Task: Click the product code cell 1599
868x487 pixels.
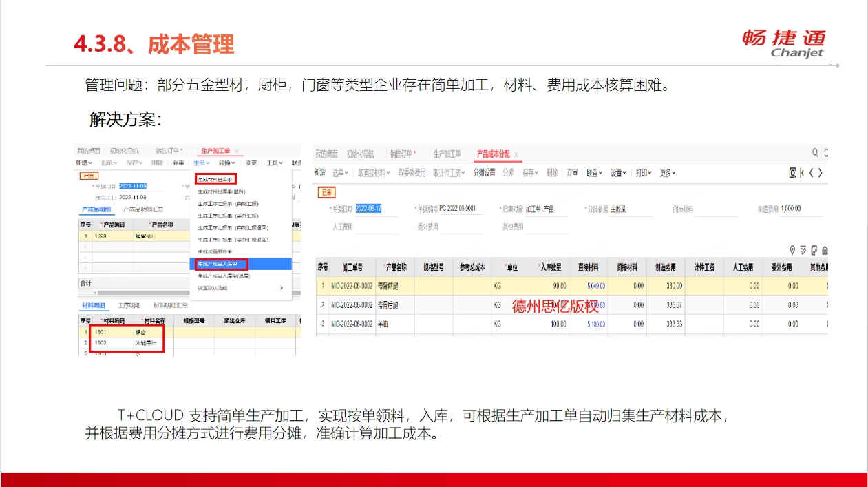Action: click(x=112, y=236)
